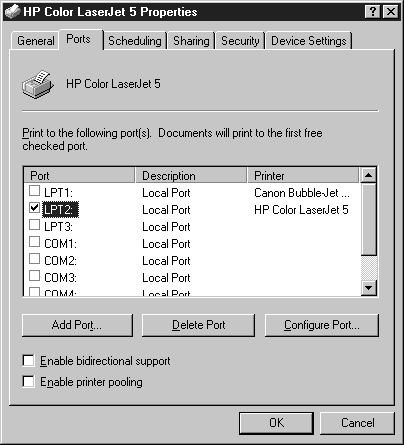The height and width of the screenshot is (445, 404).
Task: Sort by the Description column header
Action: pyautogui.click(x=191, y=175)
